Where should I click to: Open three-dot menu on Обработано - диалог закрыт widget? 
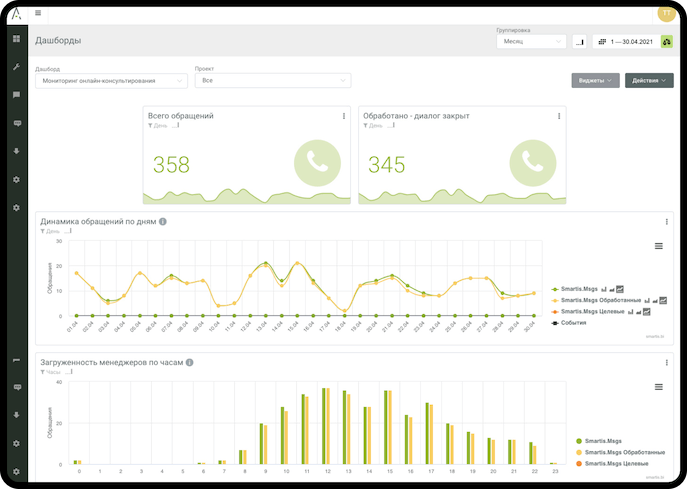(559, 116)
